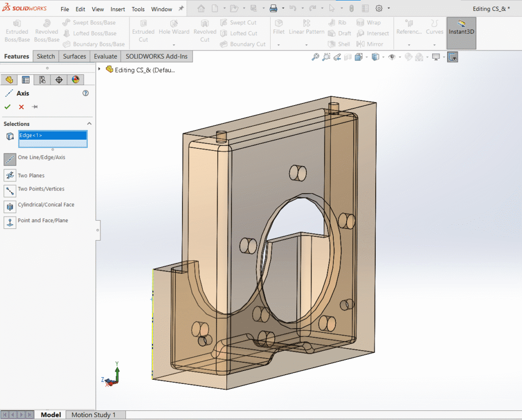This screenshot has height=420, width=522.
Task: Click the Previous View icon
Action: (337, 57)
